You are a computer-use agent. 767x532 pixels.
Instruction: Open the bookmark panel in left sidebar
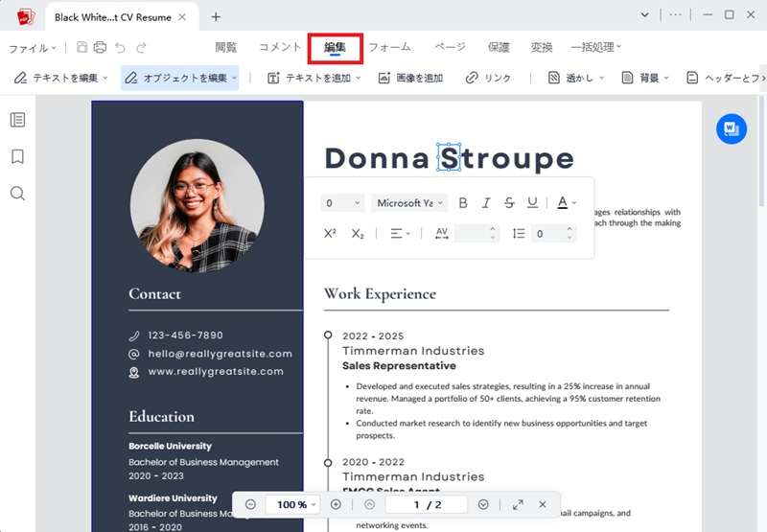click(17, 156)
